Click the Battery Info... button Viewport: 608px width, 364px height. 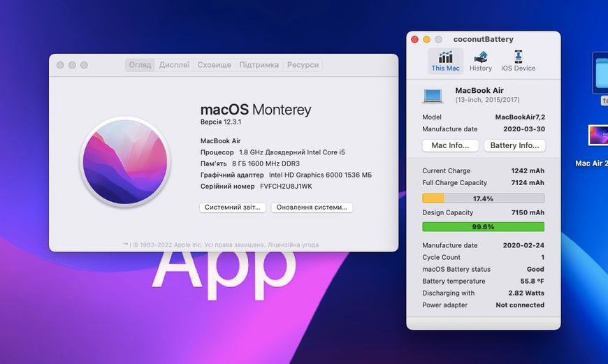coord(514,145)
